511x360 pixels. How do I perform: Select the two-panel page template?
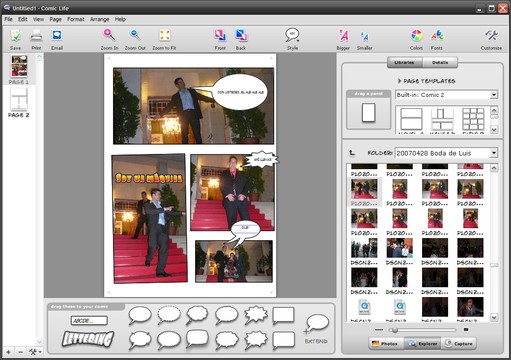click(411, 119)
